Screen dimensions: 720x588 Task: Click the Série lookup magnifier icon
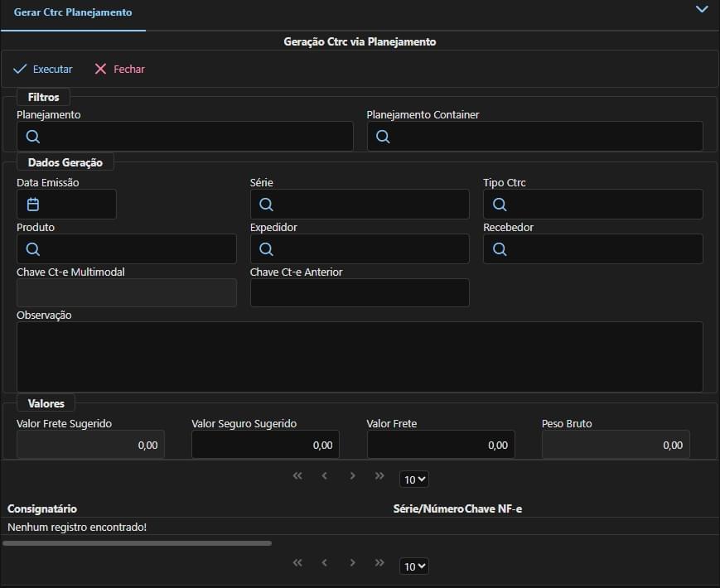[x=266, y=205]
